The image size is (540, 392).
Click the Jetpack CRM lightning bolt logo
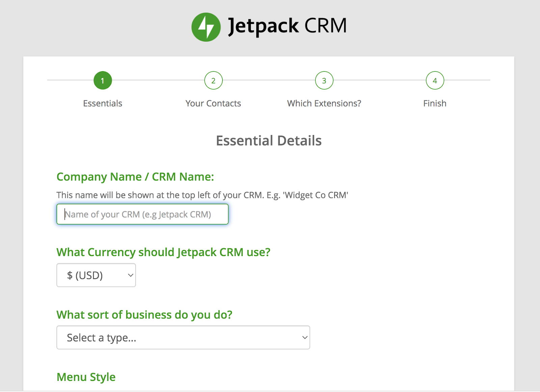[x=206, y=27]
